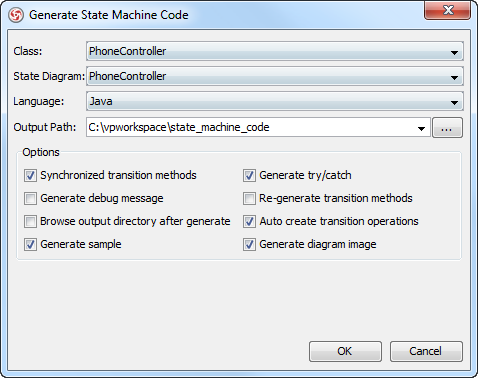478x378 pixels.
Task: Expand the Output Path history arrow
Action: (421, 128)
